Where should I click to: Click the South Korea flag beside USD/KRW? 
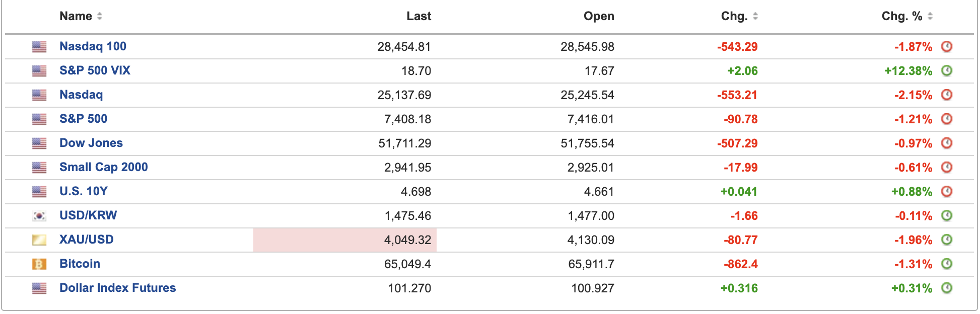pyautogui.click(x=39, y=216)
